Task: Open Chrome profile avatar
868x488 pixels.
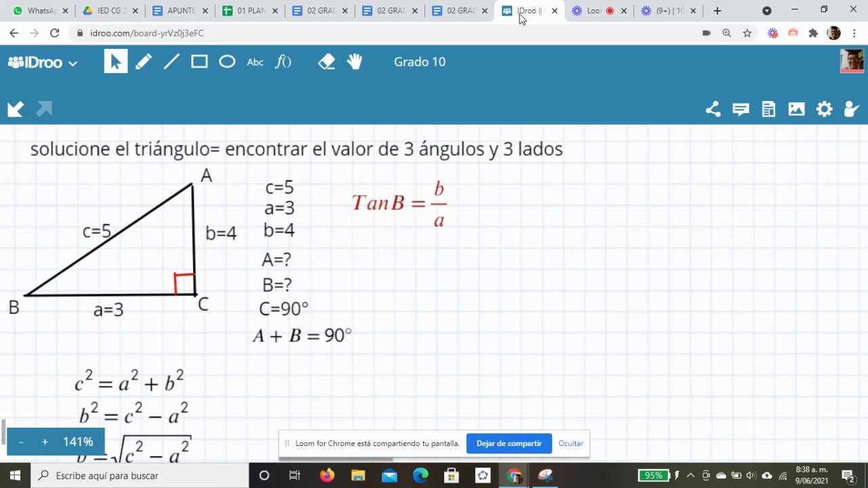Action: (834, 33)
